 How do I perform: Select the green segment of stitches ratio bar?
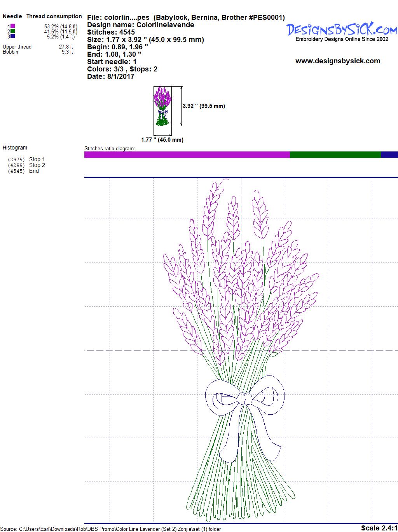coord(335,155)
